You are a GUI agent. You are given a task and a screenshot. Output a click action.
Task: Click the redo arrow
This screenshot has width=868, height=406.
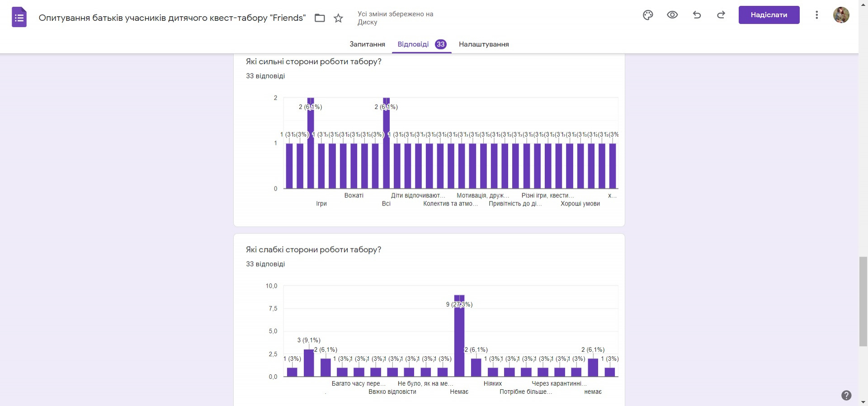[721, 15]
